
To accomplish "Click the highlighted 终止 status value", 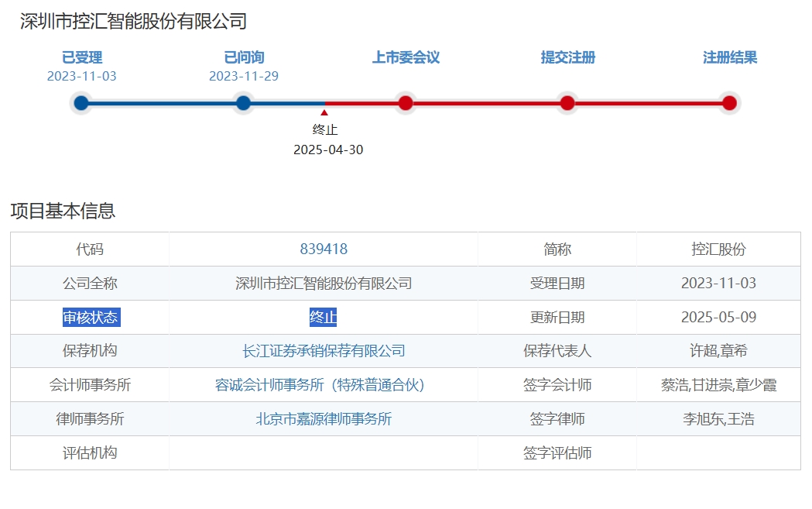I will pos(323,317).
